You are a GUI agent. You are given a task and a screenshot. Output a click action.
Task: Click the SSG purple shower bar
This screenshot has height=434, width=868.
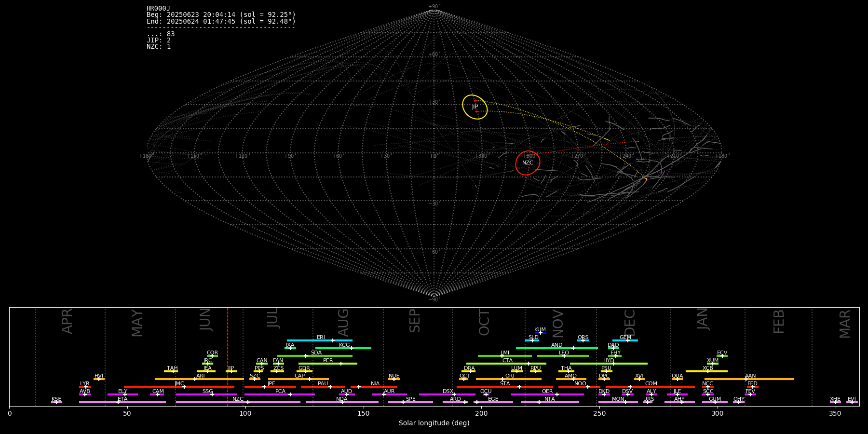click(x=206, y=394)
